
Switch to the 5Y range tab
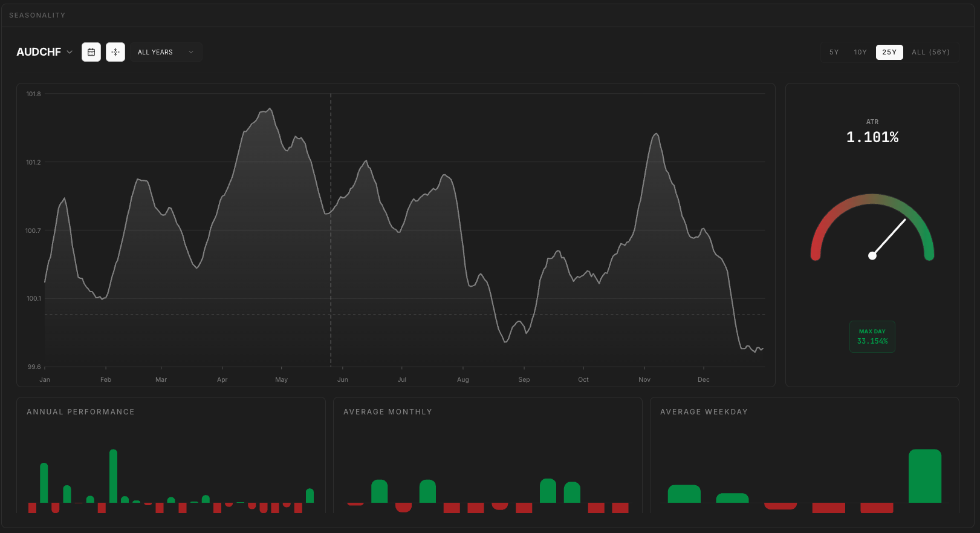834,52
